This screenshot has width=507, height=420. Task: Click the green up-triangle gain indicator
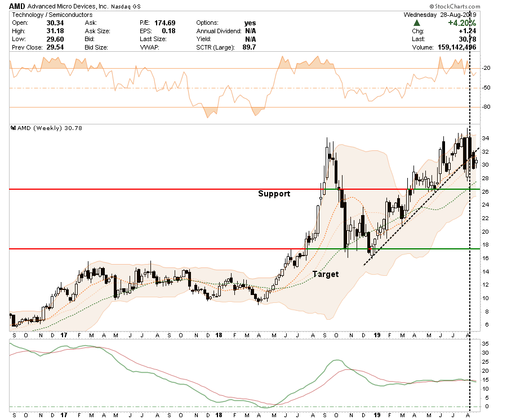point(417,23)
